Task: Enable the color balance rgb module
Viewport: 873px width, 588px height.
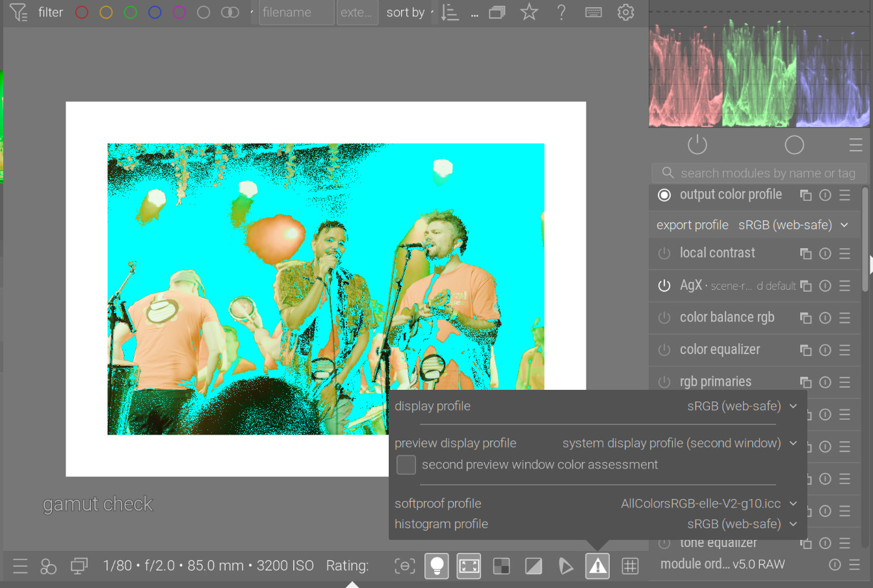Action: pyautogui.click(x=664, y=318)
